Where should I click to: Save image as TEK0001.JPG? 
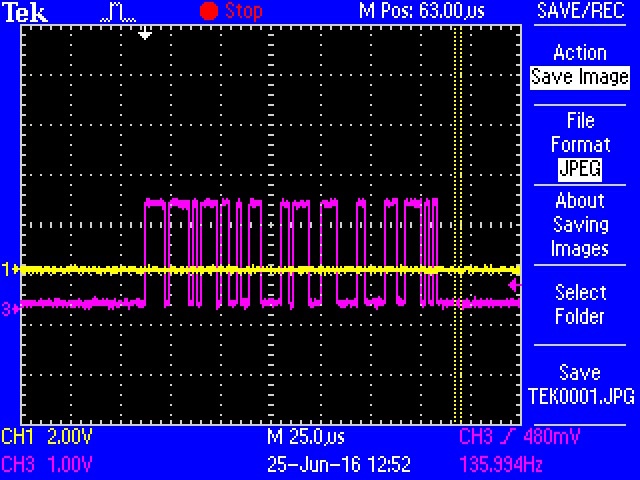pos(581,384)
